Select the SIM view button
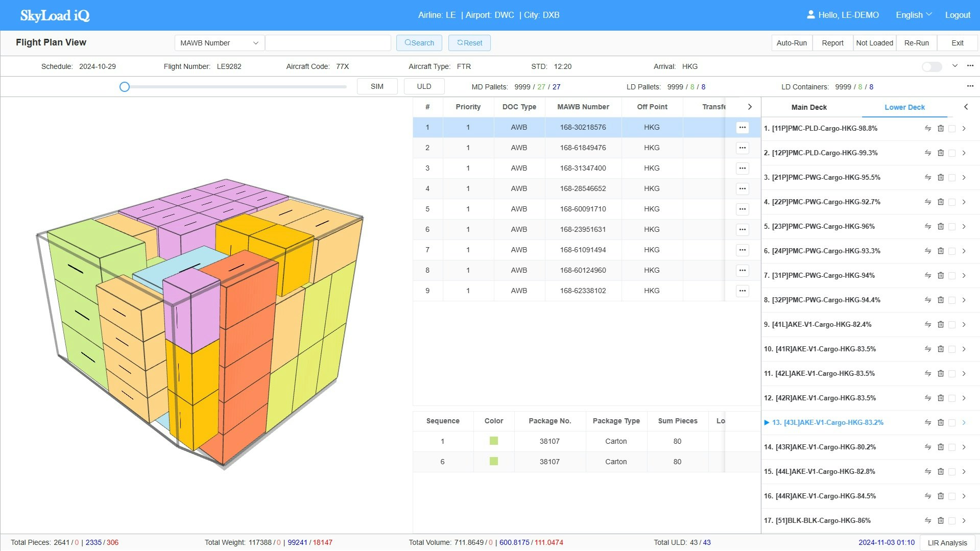The image size is (980, 551). tap(377, 86)
